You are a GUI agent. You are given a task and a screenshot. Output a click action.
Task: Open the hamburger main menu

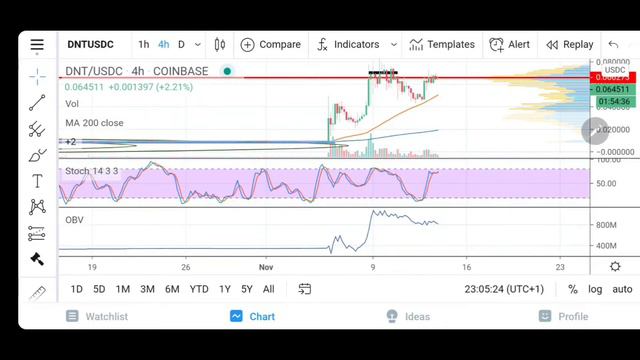point(37,44)
